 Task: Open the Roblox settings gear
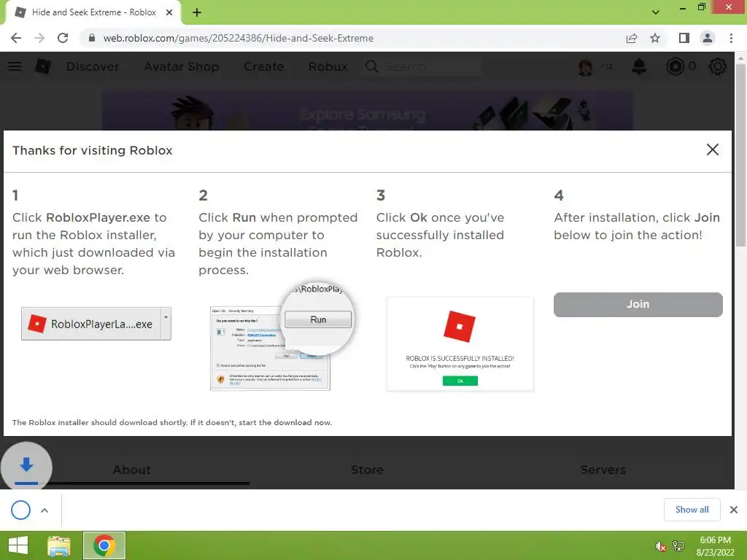718,66
